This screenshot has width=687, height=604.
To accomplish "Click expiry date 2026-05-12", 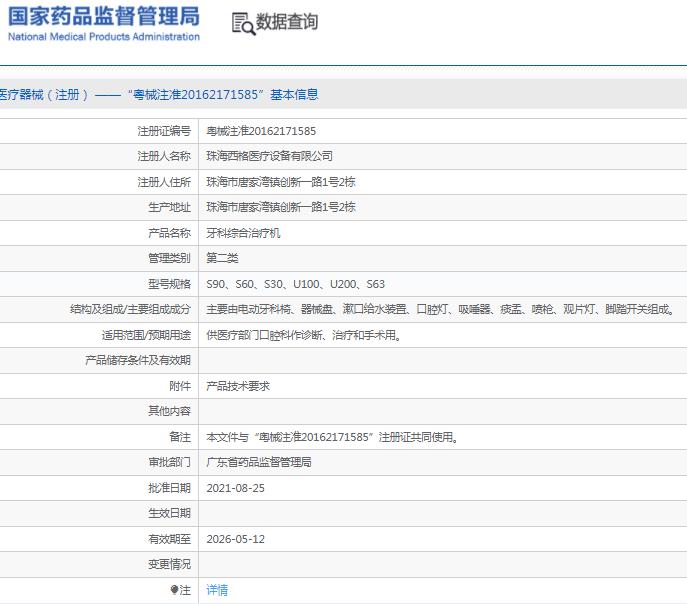I will point(235,539).
